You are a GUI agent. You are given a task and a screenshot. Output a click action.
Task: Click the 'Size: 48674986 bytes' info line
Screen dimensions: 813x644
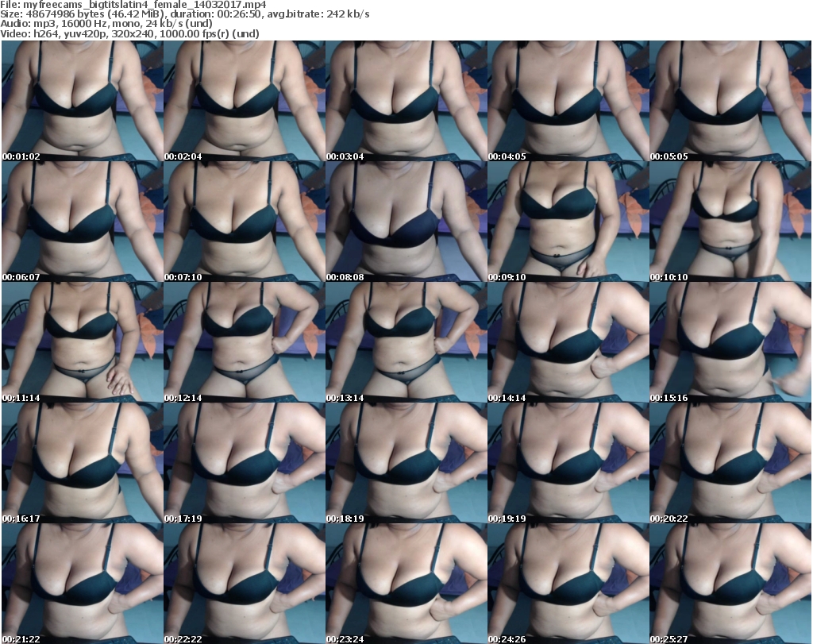185,14
